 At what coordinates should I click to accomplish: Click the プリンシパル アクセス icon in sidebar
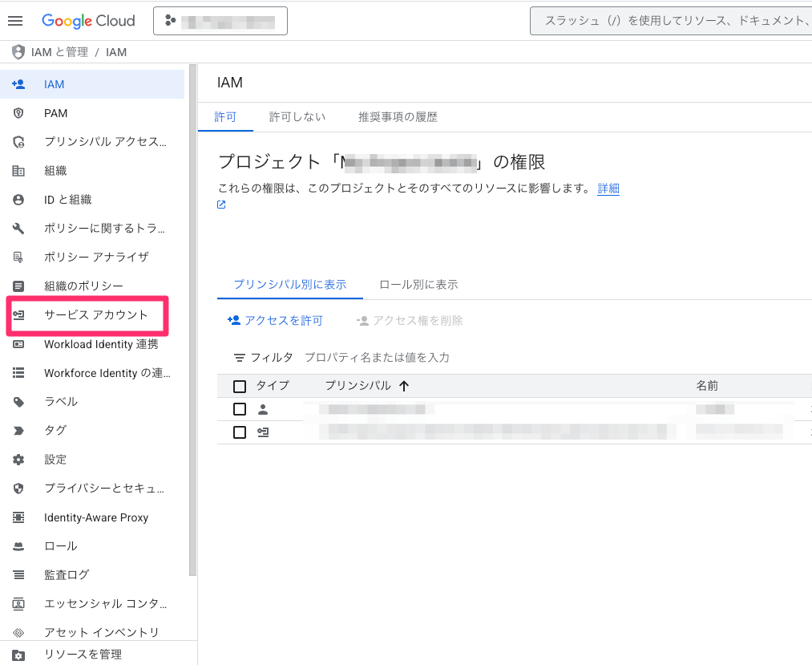18,142
